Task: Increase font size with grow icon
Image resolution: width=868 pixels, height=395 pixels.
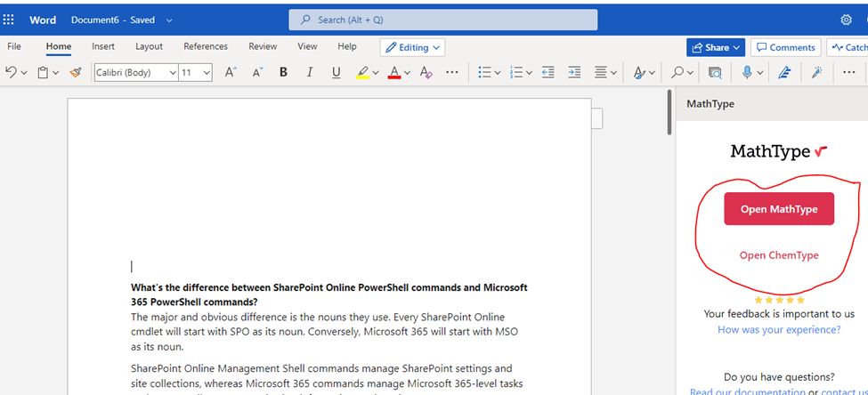Action: [x=231, y=72]
